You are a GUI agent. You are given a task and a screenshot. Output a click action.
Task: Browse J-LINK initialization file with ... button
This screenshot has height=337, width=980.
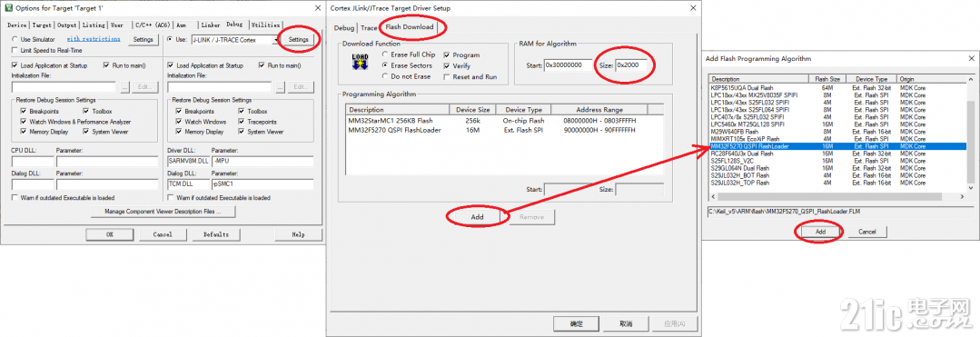282,87
